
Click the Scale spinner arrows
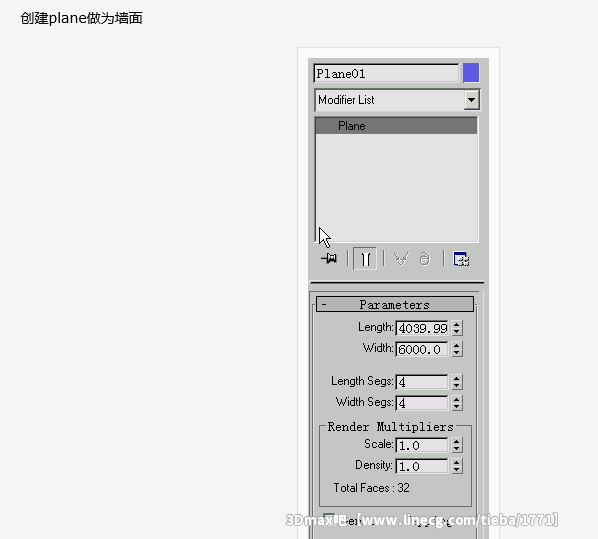click(x=457, y=445)
